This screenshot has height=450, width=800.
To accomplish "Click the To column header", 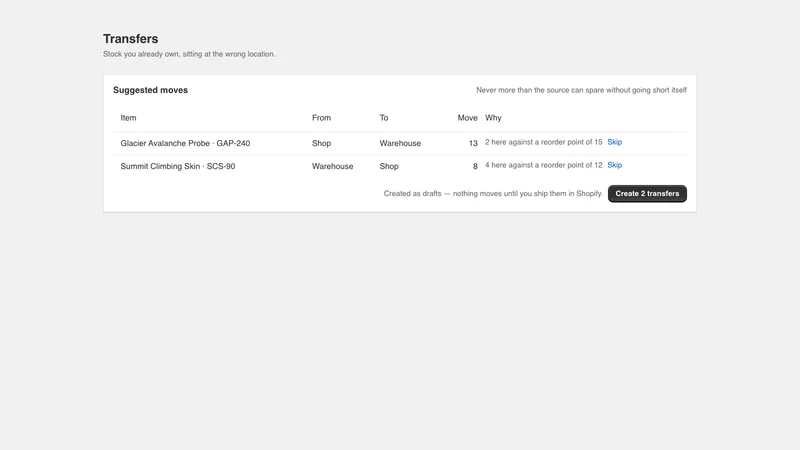I will 384,118.
